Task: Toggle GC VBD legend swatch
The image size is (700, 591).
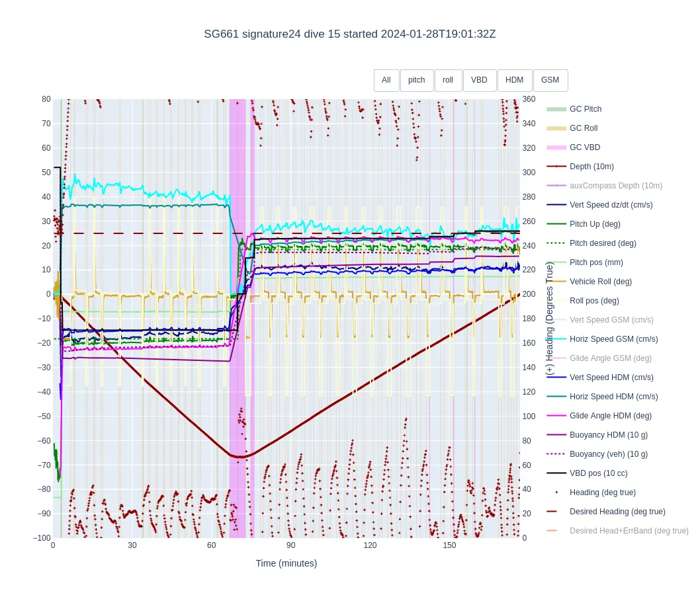Action: 556,147
